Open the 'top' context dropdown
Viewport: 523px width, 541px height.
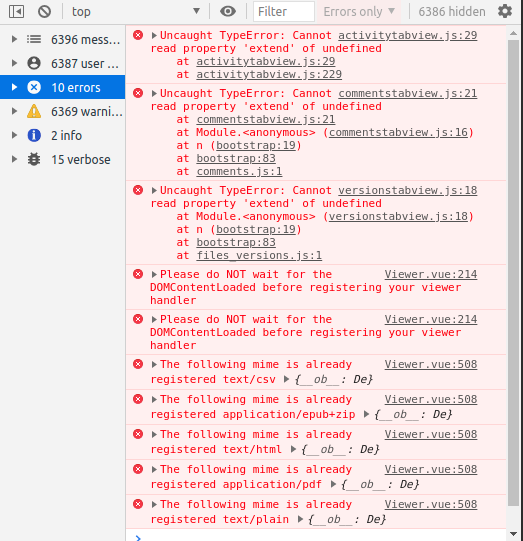(136, 12)
